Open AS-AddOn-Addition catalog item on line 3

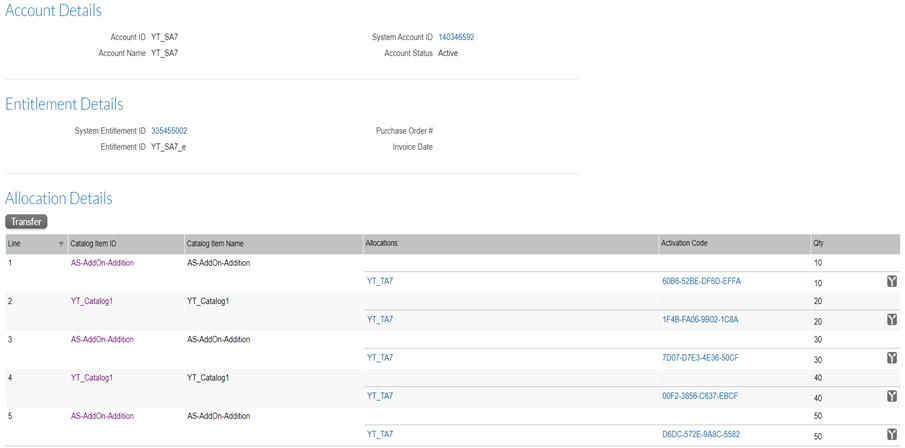click(102, 339)
